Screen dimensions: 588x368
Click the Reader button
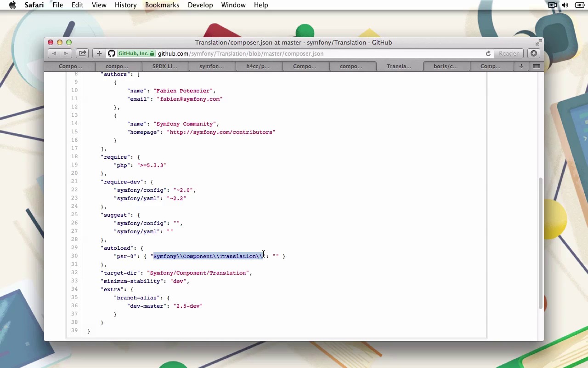click(509, 54)
